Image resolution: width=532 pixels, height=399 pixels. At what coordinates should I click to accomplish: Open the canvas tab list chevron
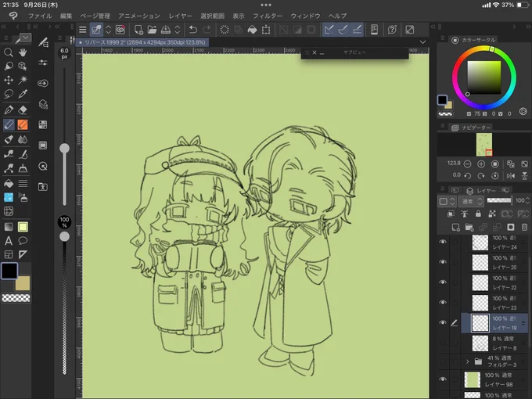[x=422, y=42]
